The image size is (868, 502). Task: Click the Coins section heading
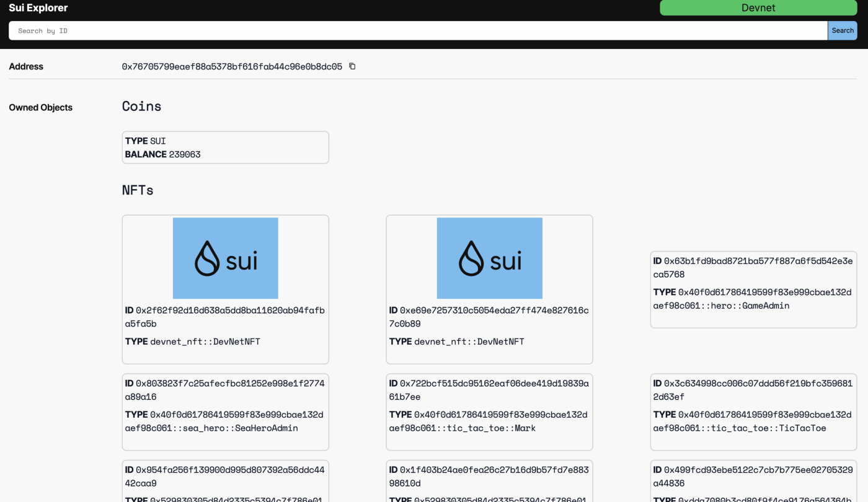[x=142, y=106]
